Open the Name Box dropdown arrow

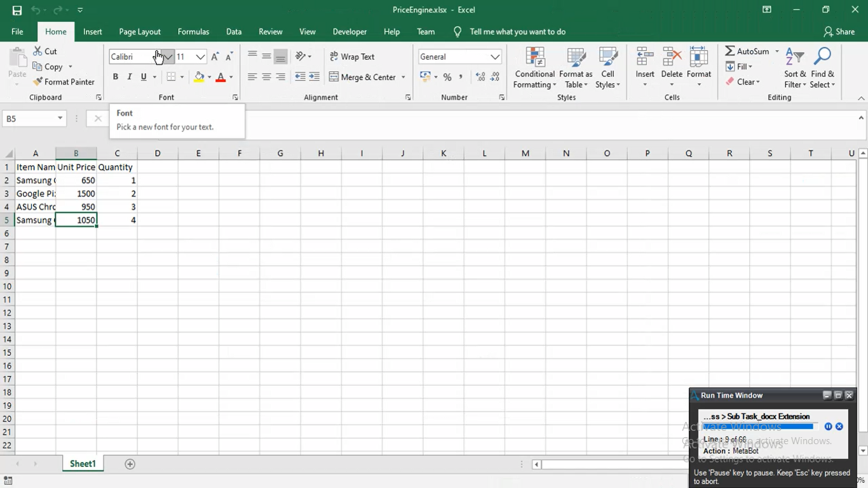(60, 118)
